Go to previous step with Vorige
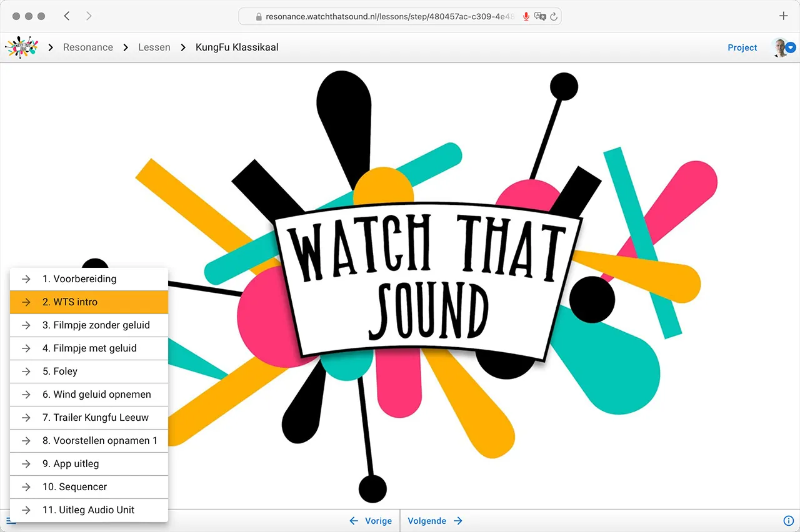Screen dimensions: 800x532 coord(371,521)
